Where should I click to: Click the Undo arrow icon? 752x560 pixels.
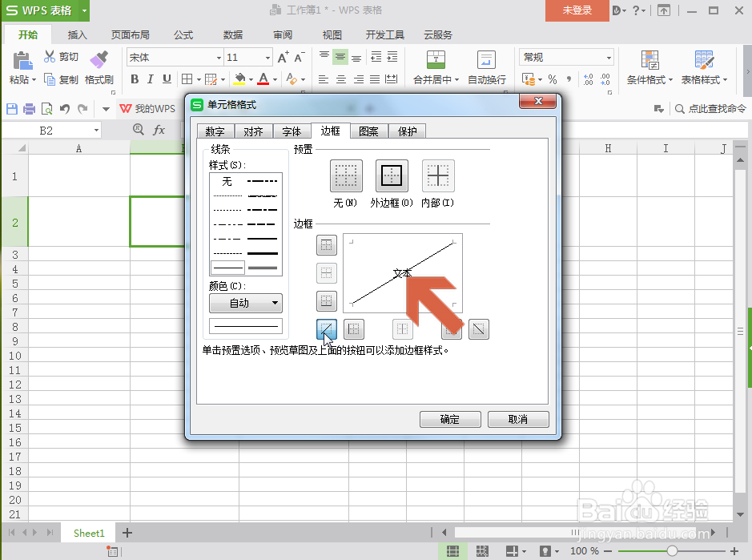click(x=65, y=109)
